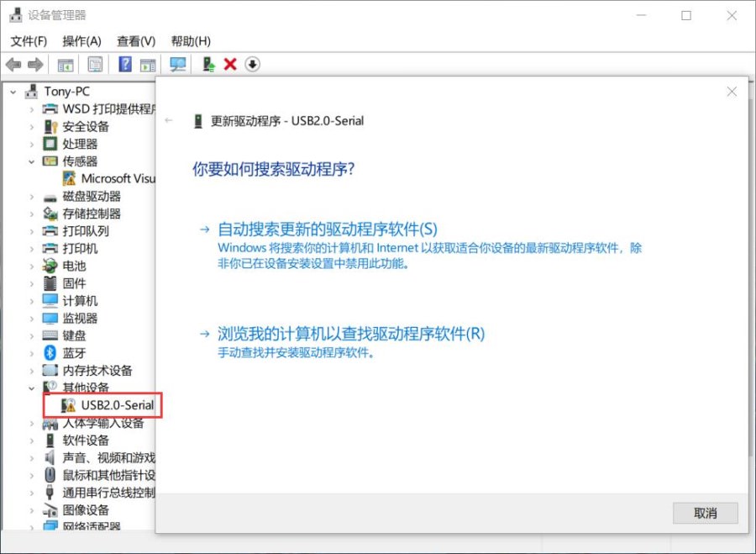Click the Forward arrow toolbar icon
756x554 pixels.
(x=35, y=64)
